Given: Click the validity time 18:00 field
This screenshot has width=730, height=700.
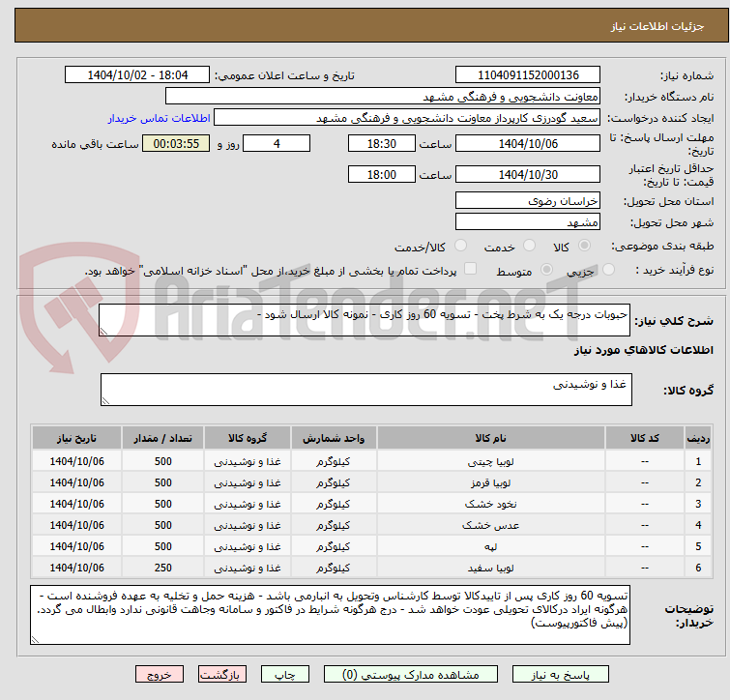Looking at the screenshot, I should pyautogui.click(x=381, y=174).
